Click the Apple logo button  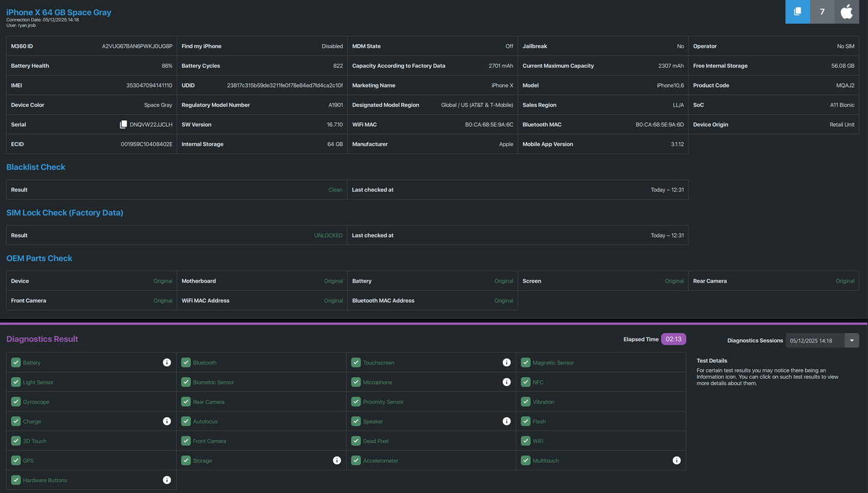(x=846, y=12)
